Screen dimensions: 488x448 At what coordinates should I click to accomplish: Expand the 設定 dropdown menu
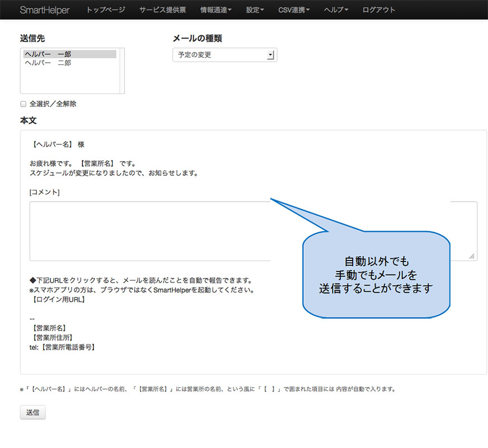click(x=255, y=10)
